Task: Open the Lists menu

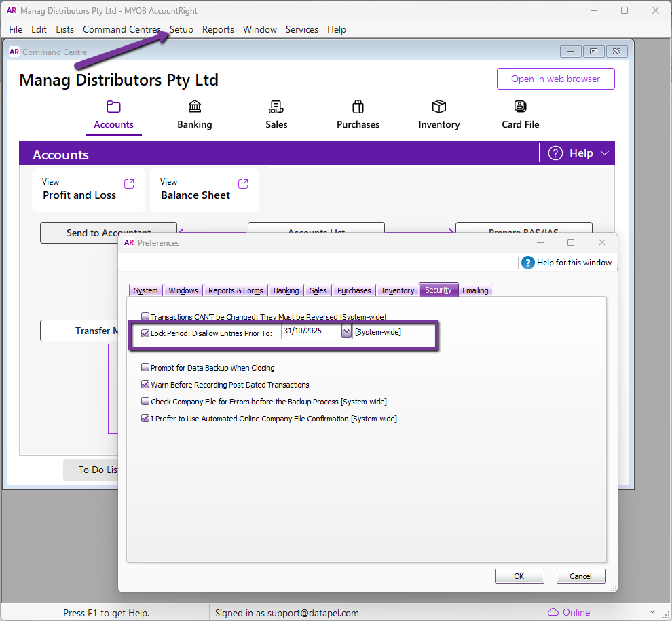Action: pos(64,30)
